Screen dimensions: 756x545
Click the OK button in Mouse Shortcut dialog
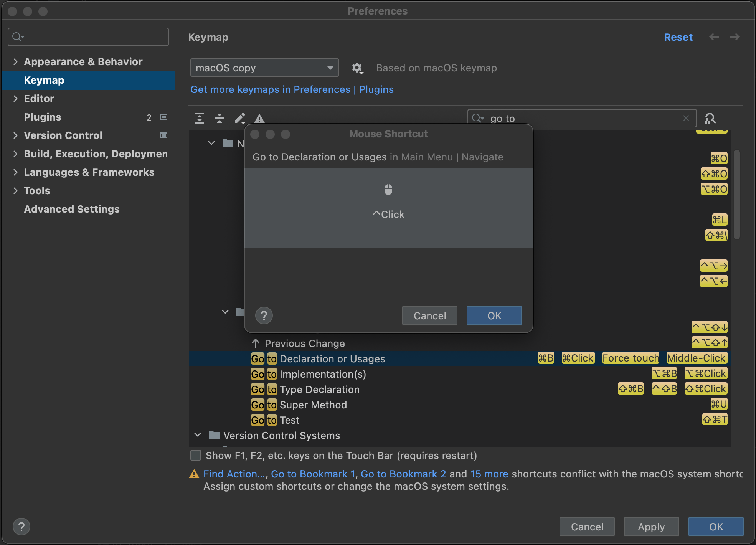pyautogui.click(x=494, y=316)
